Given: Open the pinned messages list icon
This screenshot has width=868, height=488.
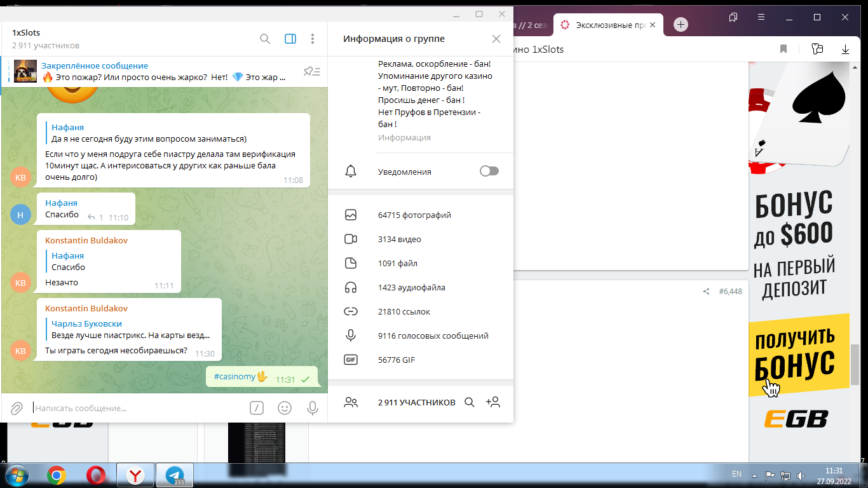Looking at the screenshot, I should tap(311, 71).
